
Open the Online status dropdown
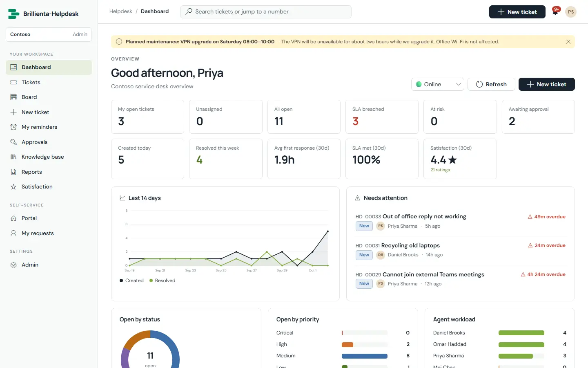[x=438, y=84]
